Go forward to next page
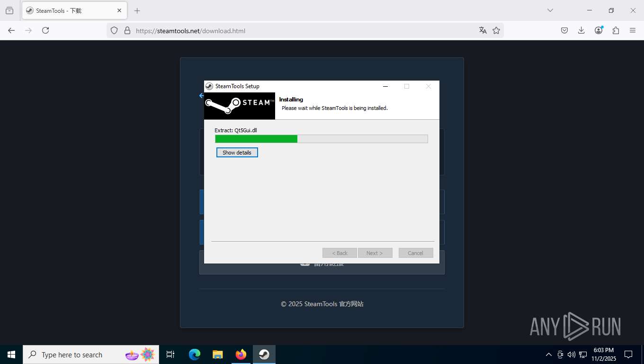This screenshot has height=364, width=644. [28, 30]
